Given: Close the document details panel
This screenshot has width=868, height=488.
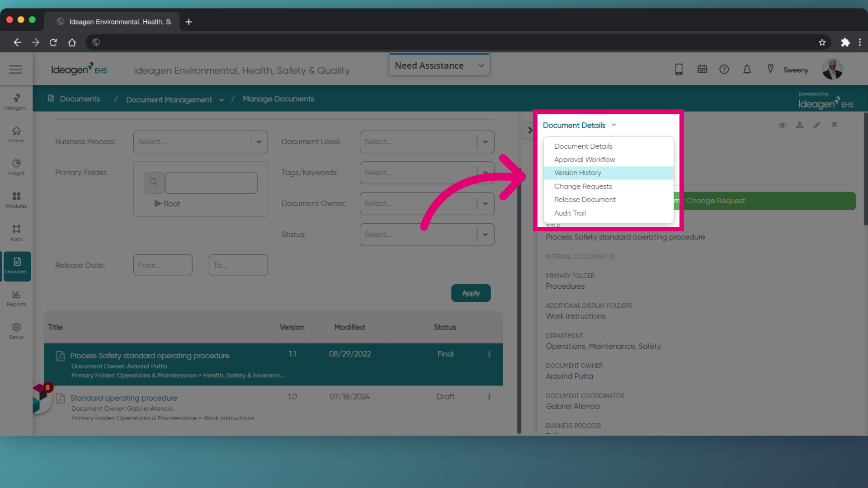Looking at the screenshot, I should click(x=834, y=125).
